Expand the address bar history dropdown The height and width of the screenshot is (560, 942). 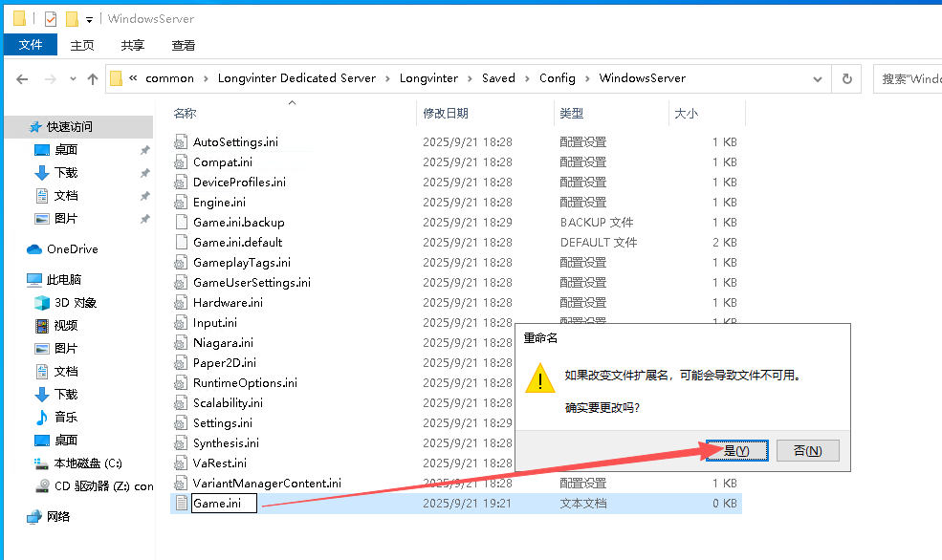tap(818, 78)
